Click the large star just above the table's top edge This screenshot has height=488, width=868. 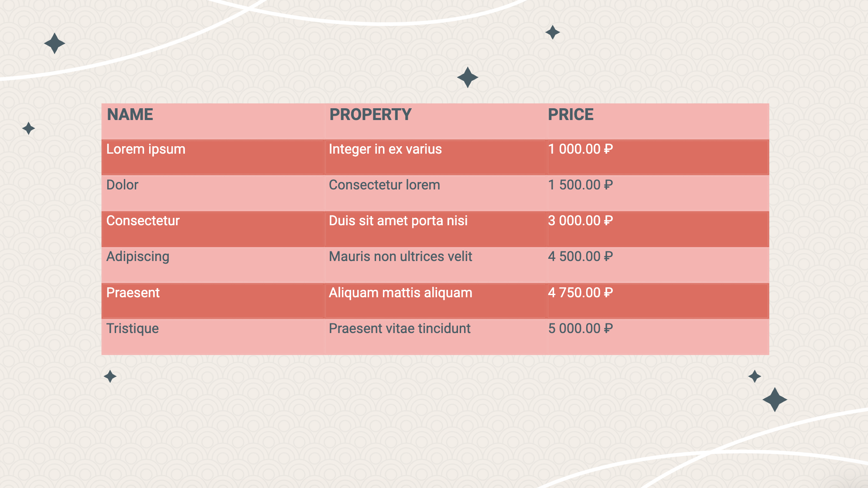468,78
